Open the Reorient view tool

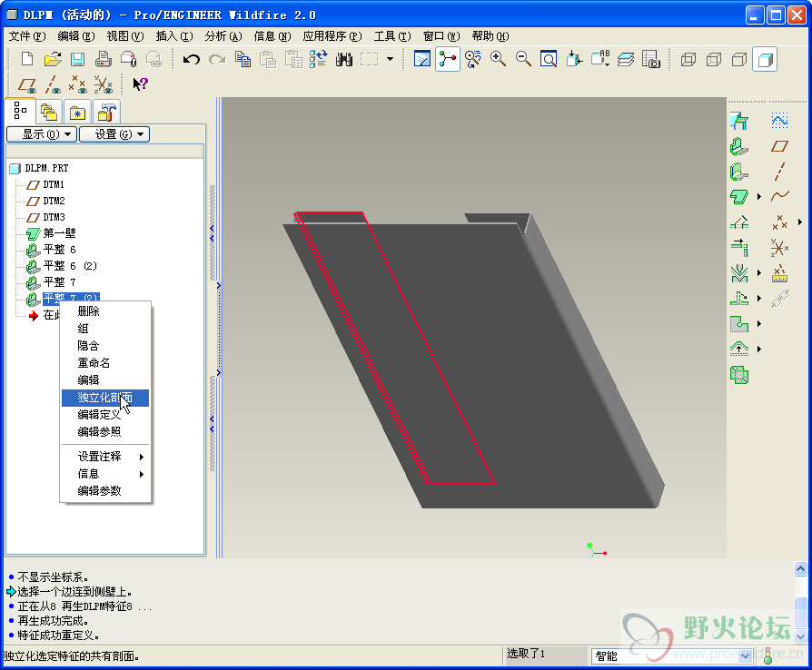pos(574,60)
